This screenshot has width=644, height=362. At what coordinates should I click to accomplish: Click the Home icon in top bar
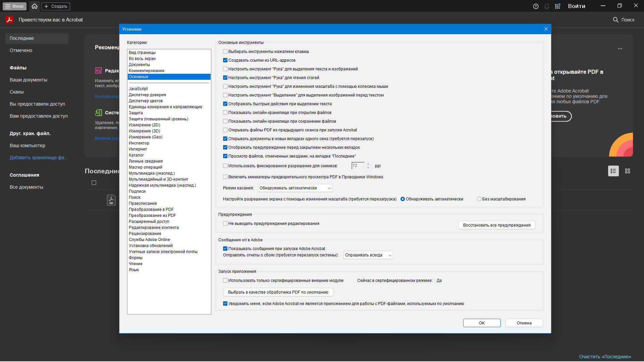35,6
